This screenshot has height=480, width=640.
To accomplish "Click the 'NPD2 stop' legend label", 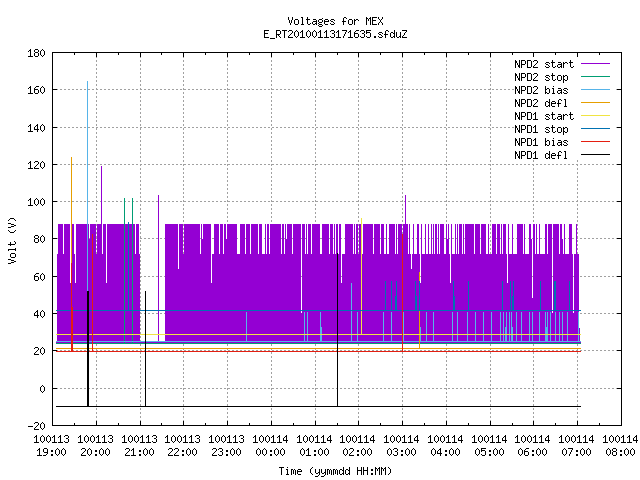I will point(541,77).
